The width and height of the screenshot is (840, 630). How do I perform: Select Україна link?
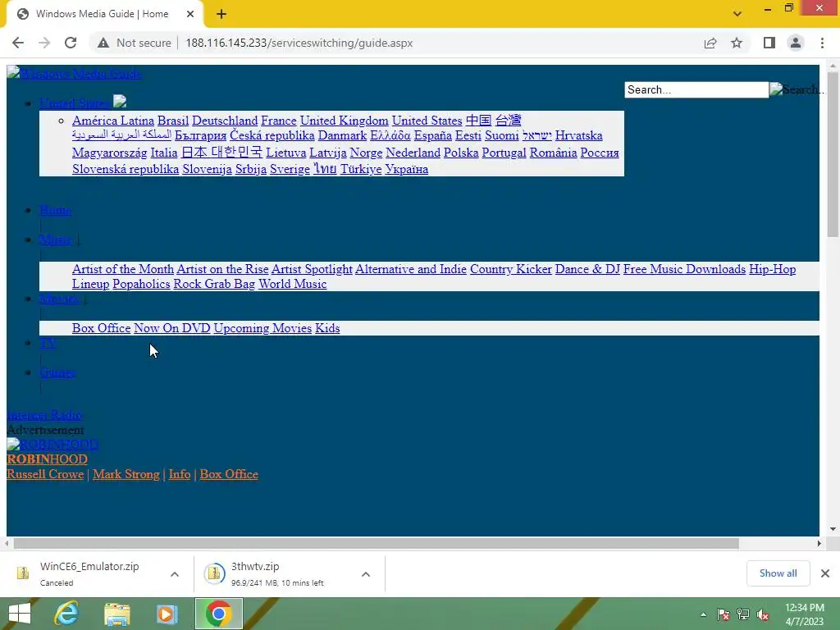tap(407, 169)
